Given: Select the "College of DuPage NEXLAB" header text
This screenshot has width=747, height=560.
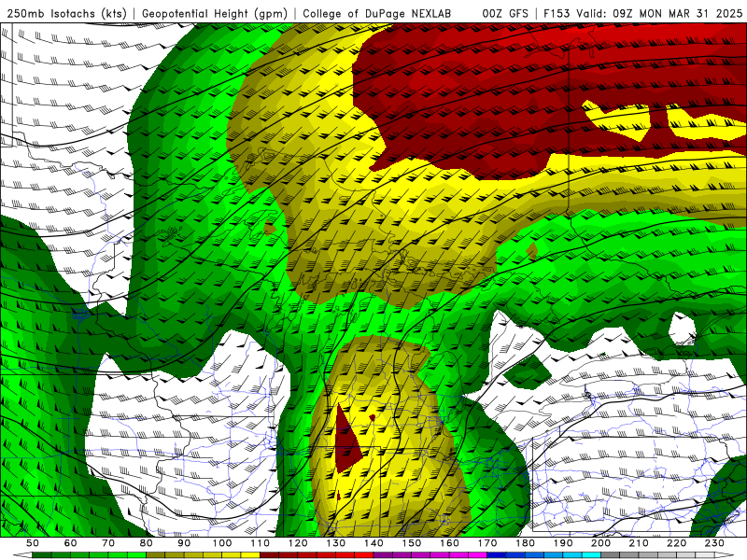Looking at the screenshot, I should point(376,13).
